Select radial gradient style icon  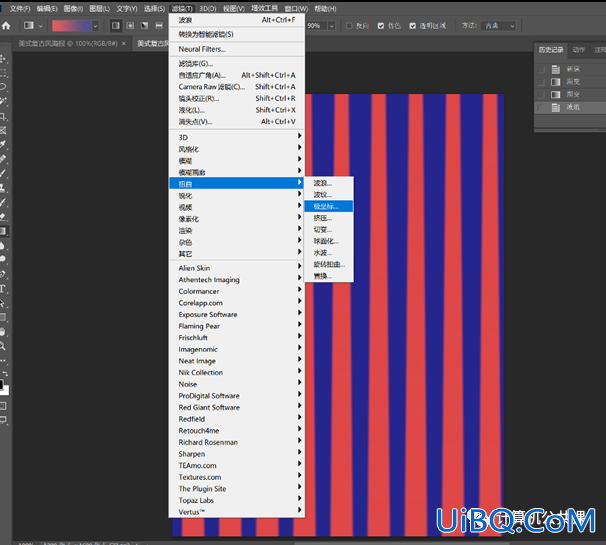click(x=130, y=26)
